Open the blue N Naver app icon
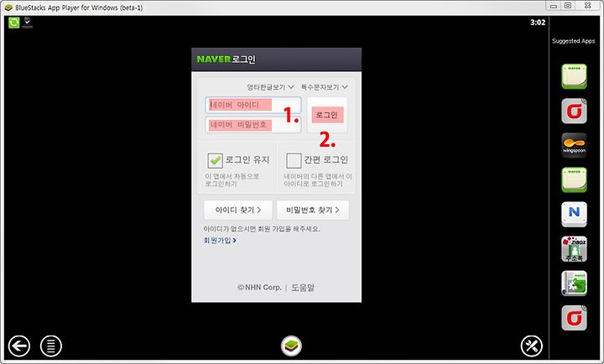Image resolution: width=604 pixels, height=364 pixels. point(574,214)
